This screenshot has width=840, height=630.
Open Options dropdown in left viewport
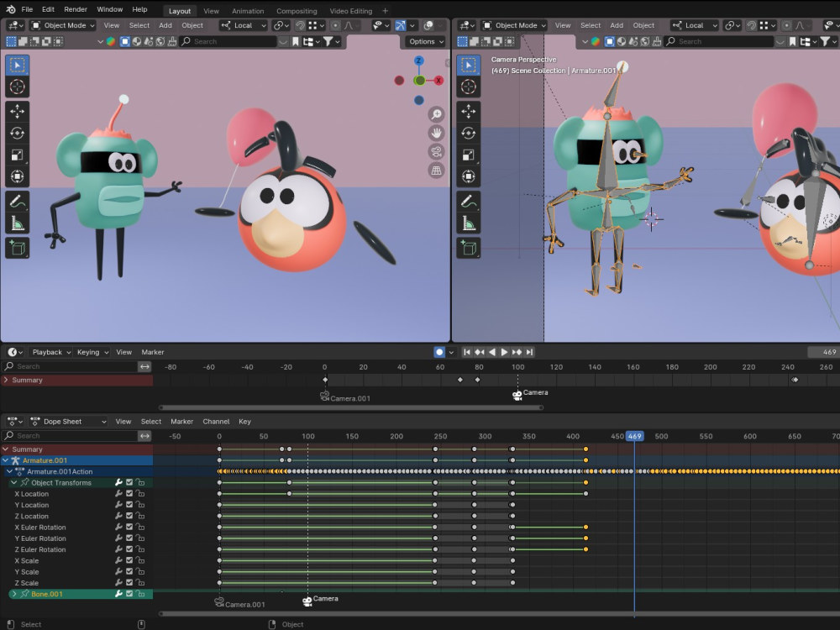point(426,41)
